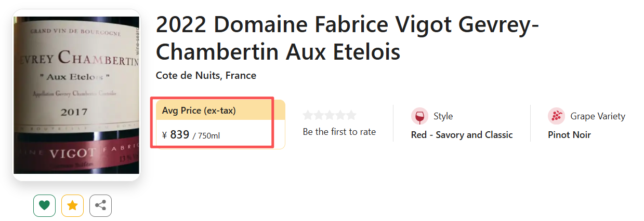Viewport: 644px width, 221px height.
Task: Click the wine glass Style icon
Action: pos(419,116)
